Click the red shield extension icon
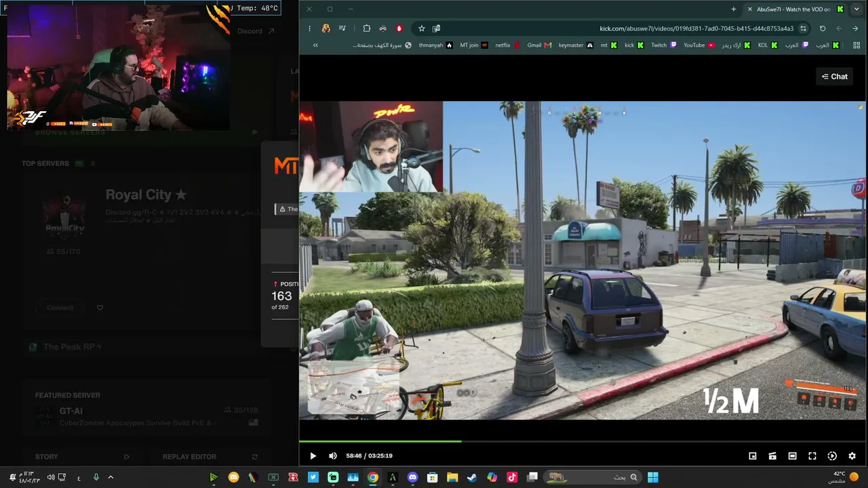The width and height of the screenshot is (868, 488). coord(399,28)
